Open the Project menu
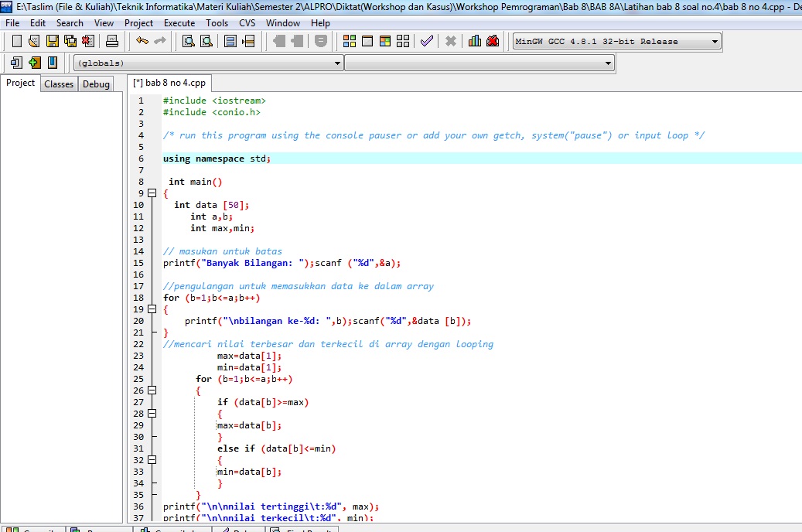802x532 pixels. [x=138, y=23]
